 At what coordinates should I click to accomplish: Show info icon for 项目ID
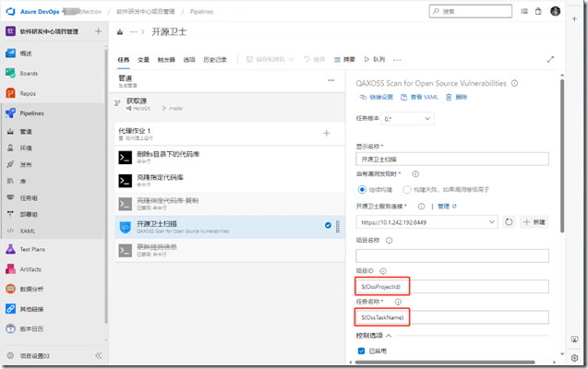click(x=383, y=271)
